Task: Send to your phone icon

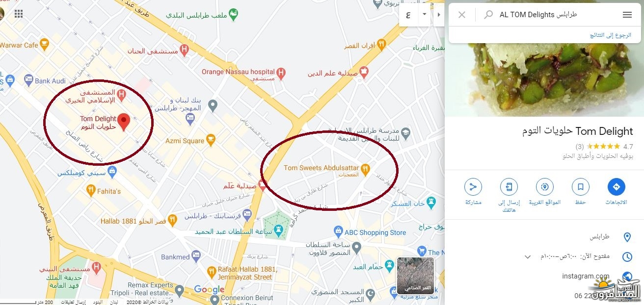Action: (509, 187)
